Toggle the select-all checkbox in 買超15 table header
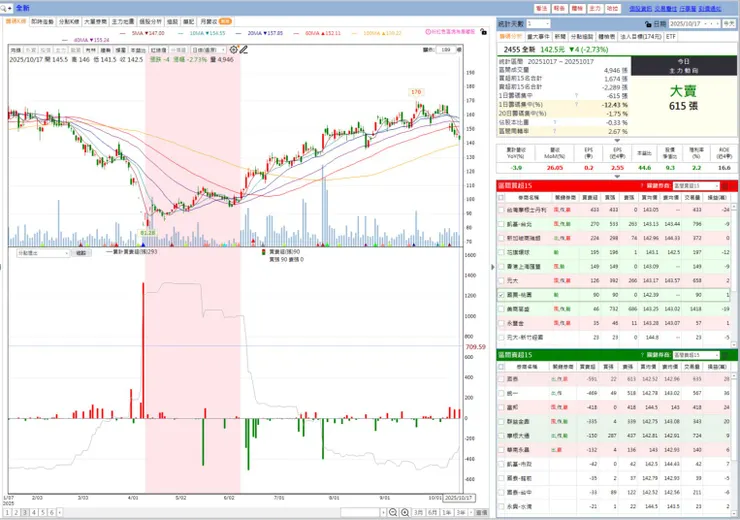Image resolution: width=740 pixels, height=520 pixels. [x=501, y=198]
